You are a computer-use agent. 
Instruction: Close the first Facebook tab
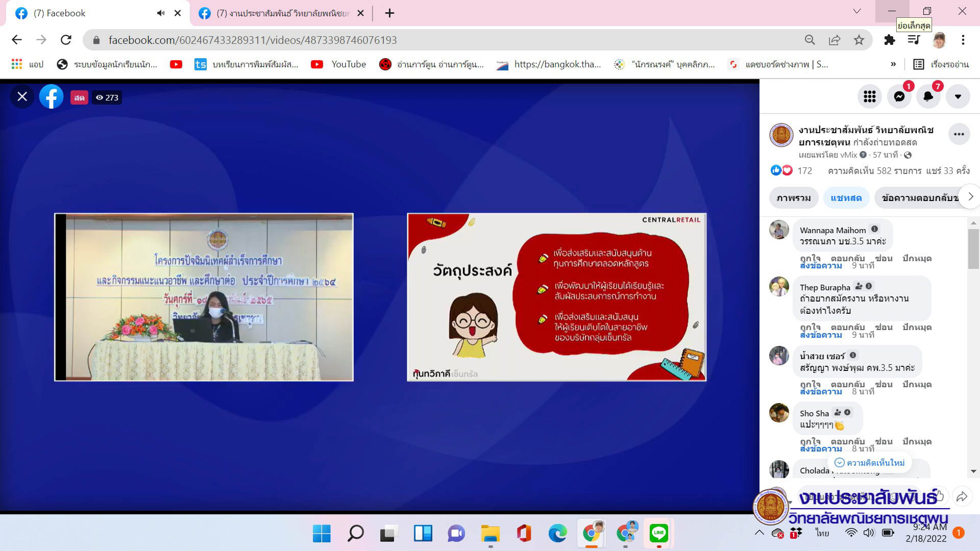pos(178,13)
